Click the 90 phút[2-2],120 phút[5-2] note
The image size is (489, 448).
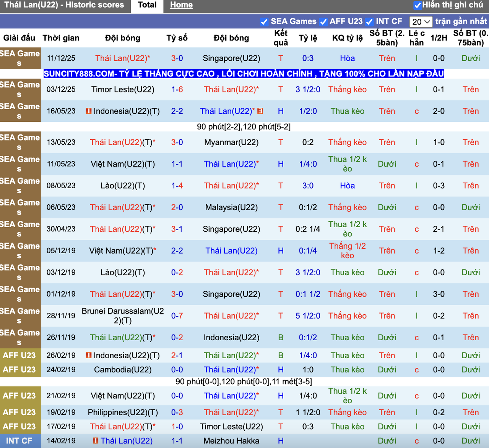coord(244,127)
